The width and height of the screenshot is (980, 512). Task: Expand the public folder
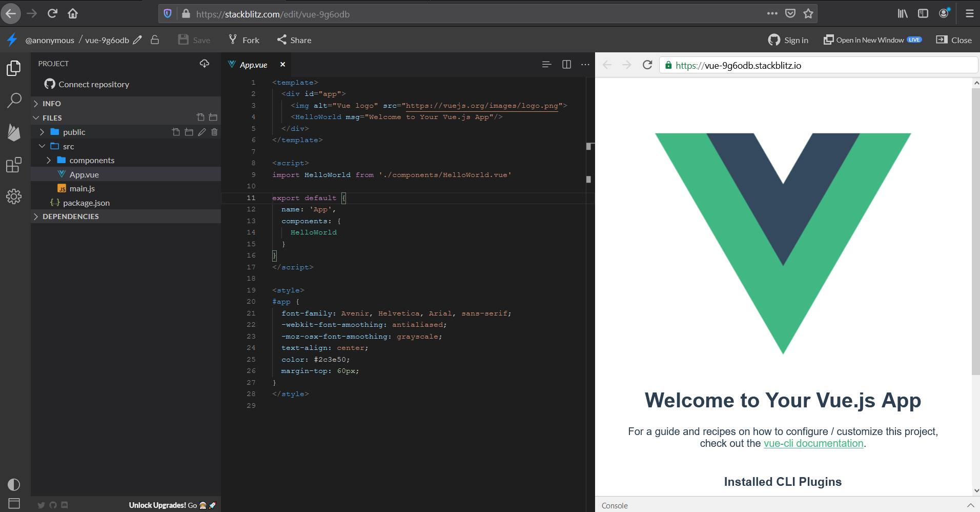pos(42,132)
